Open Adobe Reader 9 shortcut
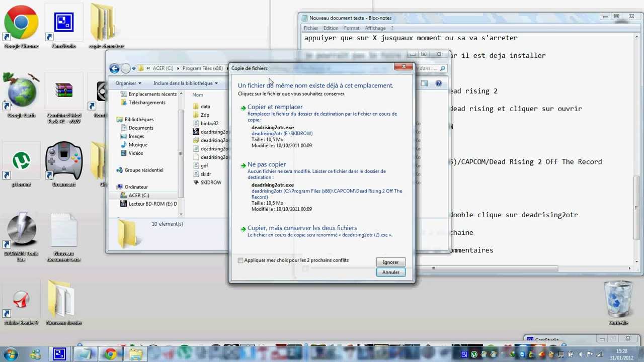Viewport: 644px width, 362px height. (x=21, y=304)
